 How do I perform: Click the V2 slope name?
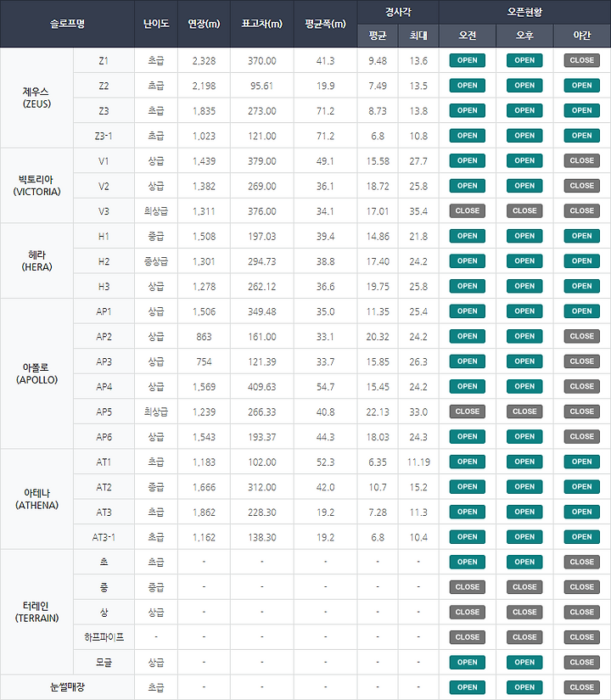[x=104, y=186]
